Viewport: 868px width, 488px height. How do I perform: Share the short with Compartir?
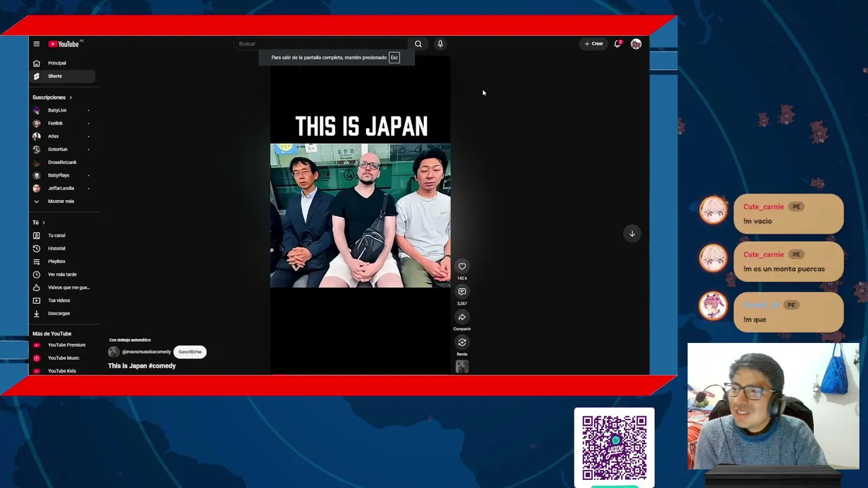coord(462,317)
